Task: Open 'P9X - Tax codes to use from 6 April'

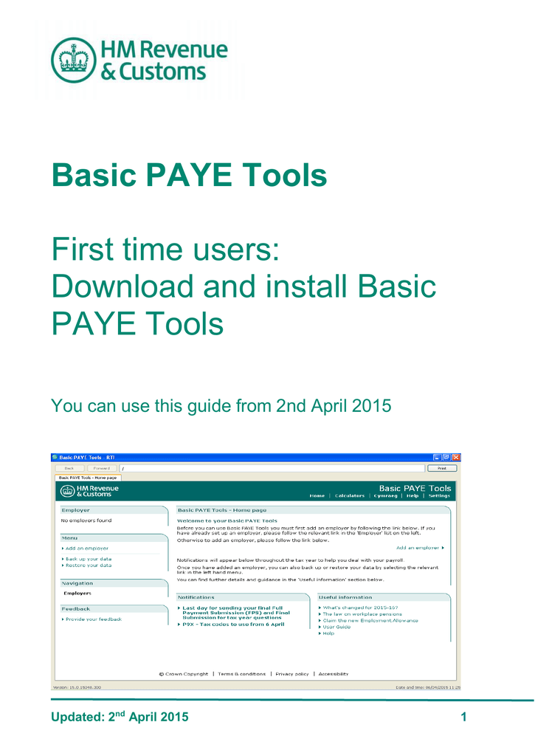Action: point(233,625)
